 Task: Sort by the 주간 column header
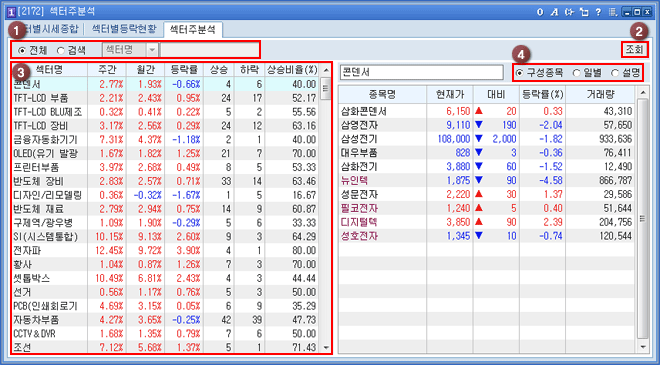click(106, 70)
